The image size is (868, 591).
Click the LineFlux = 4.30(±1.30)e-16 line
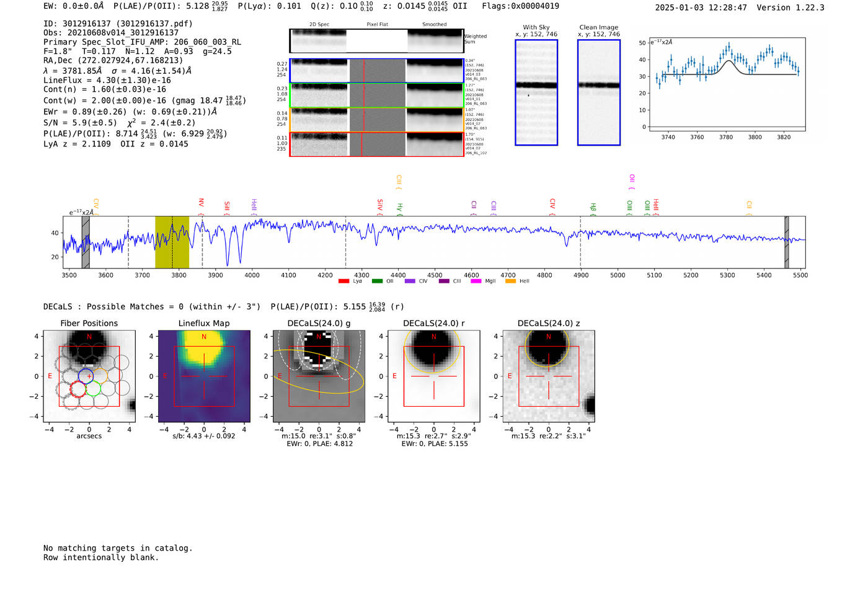point(107,81)
